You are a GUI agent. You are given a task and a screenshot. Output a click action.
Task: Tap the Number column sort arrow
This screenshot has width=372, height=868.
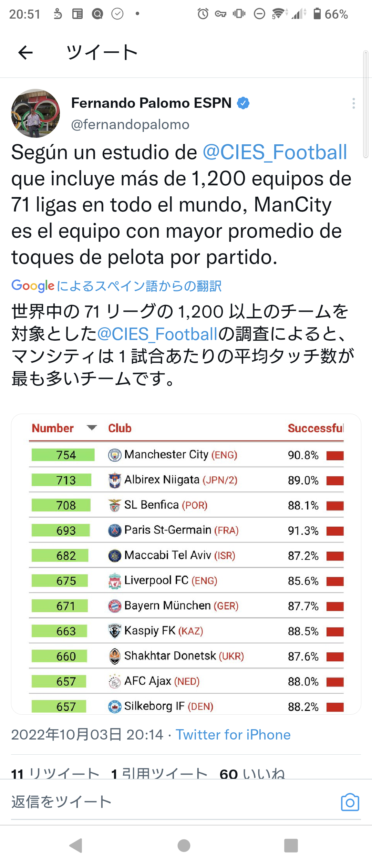click(x=92, y=427)
